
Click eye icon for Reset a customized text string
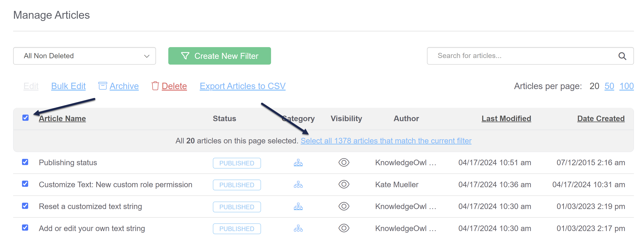344,207
